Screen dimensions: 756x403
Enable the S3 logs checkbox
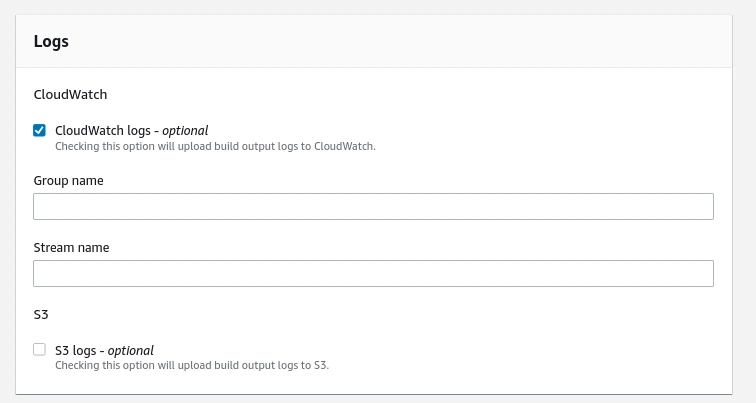pyautogui.click(x=40, y=350)
